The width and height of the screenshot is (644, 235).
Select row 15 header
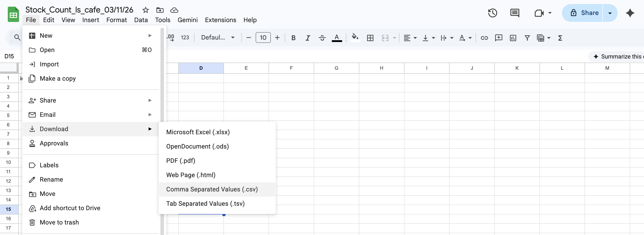coord(8,209)
